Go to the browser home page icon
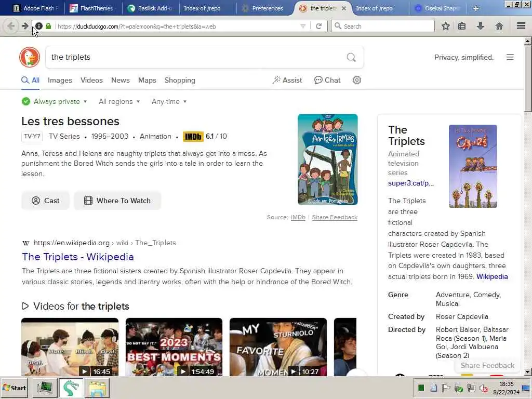This screenshot has width=532, height=399. coord(499,26)
